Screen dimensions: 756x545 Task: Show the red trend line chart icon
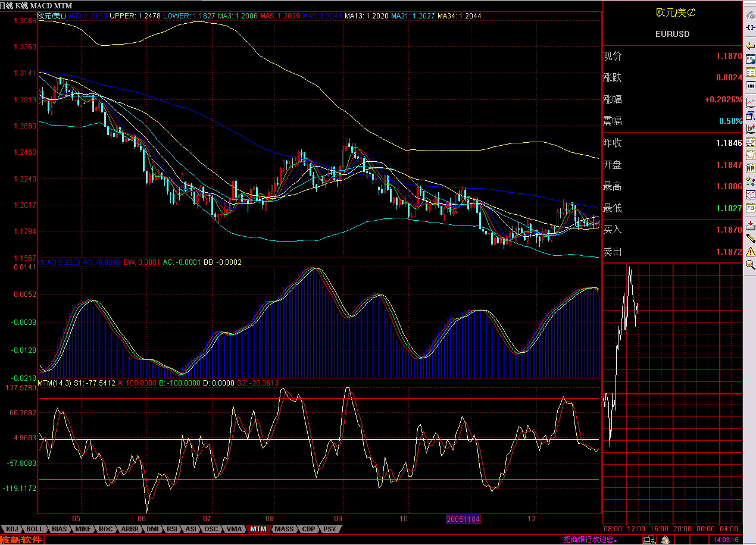click(x=751, y=102)
